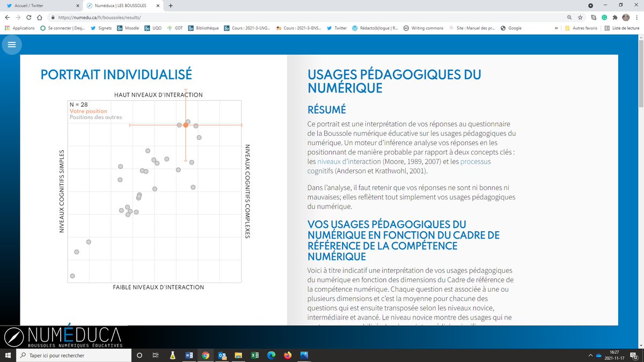This screenshot has width=644, height=362.
Task: Open Microsoft Word from the taskbar
Action: [189, 355]
